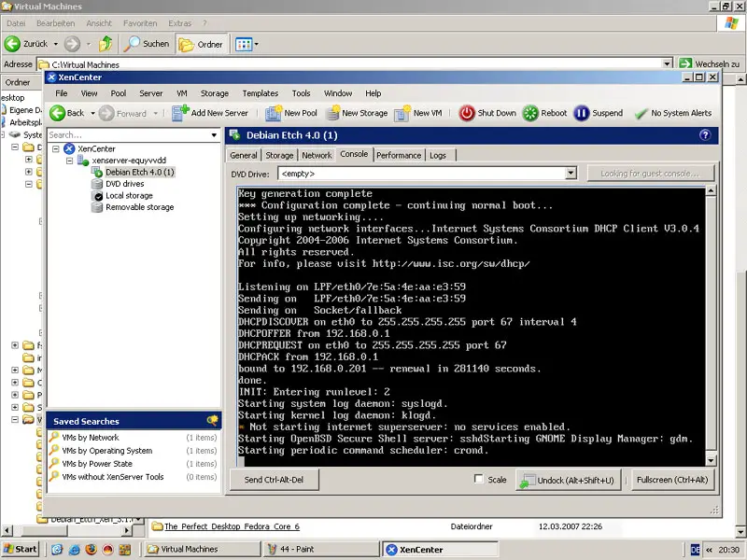This screenshot has height=560, width=747.
Task: Click the blue Suspend icon
Action: tap(581, 113)
